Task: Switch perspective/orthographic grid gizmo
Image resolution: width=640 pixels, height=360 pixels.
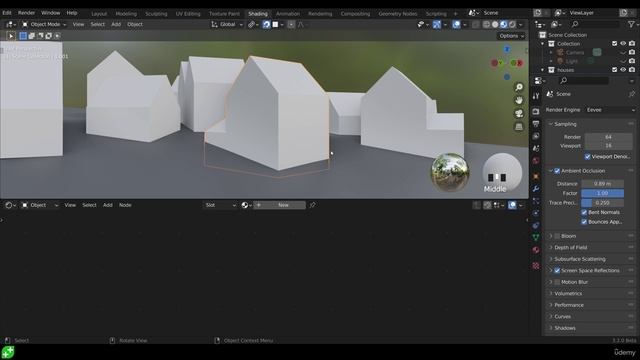Action: point(519,127)
